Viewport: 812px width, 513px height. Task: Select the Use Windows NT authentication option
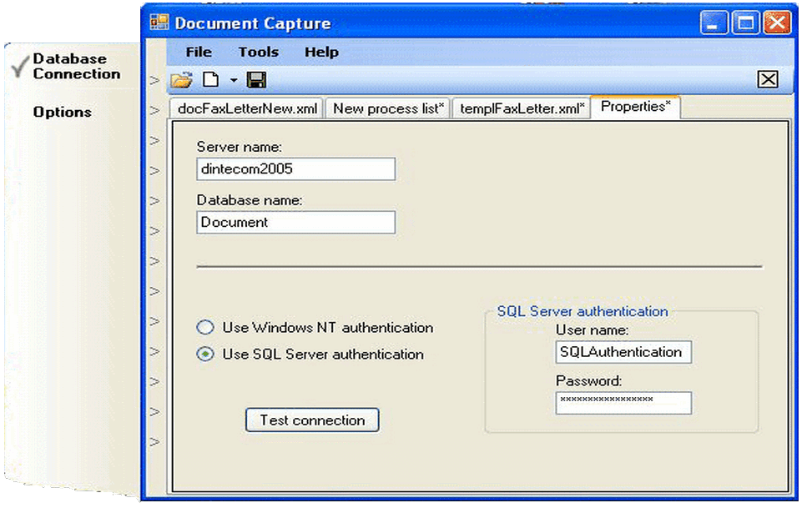pos(205,327)
